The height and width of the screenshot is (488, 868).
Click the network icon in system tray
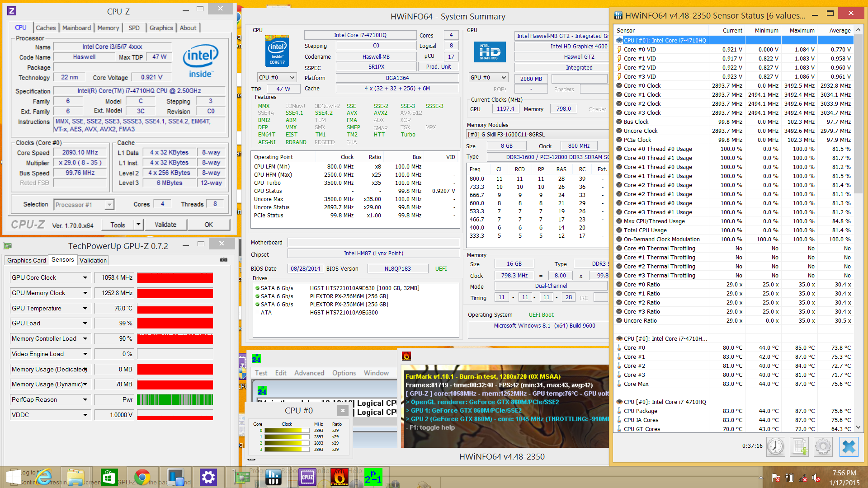pos(803,478)
